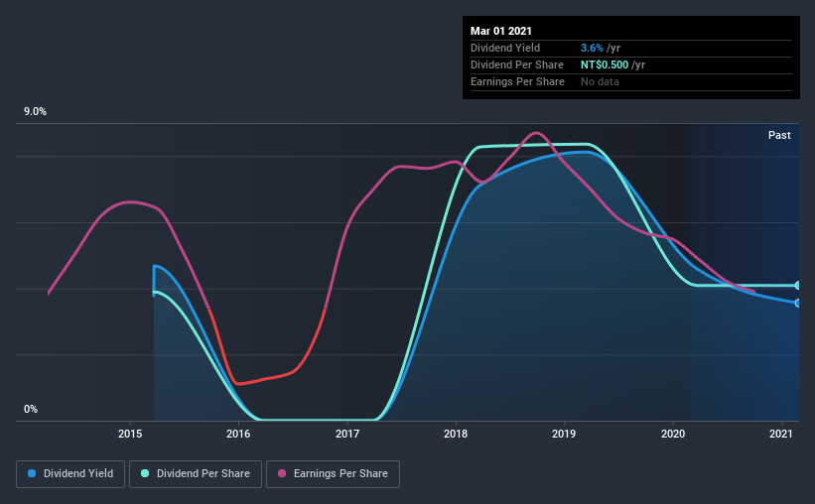
Task: Click the 2015 x-axis label
Action: pos(130,434)
